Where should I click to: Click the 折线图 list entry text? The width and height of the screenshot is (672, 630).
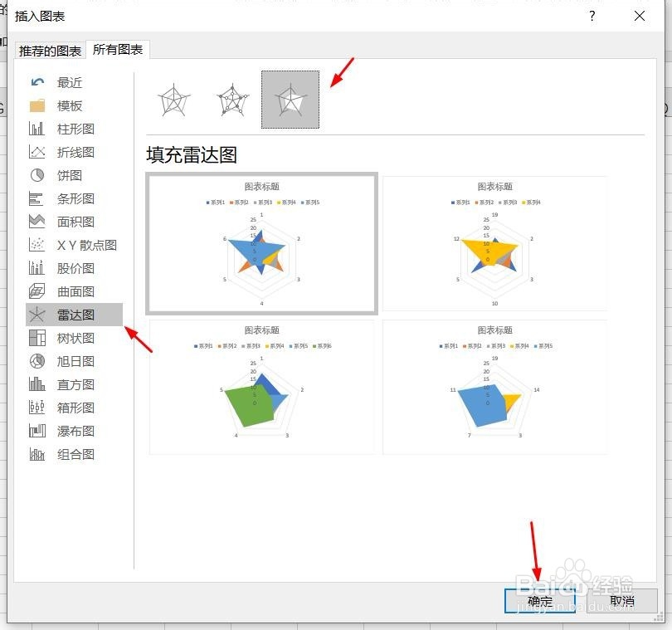coord(75,152)
